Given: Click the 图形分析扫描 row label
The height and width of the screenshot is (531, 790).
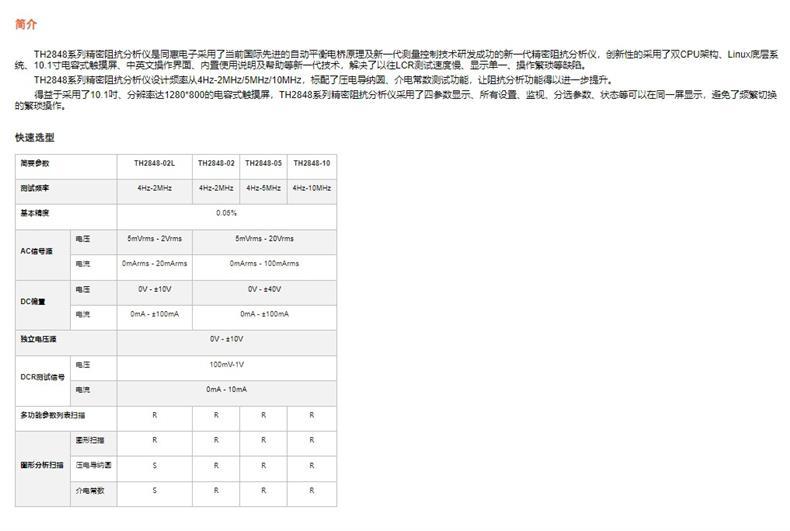Looking at the screenshot, I should tap(42, 465).
